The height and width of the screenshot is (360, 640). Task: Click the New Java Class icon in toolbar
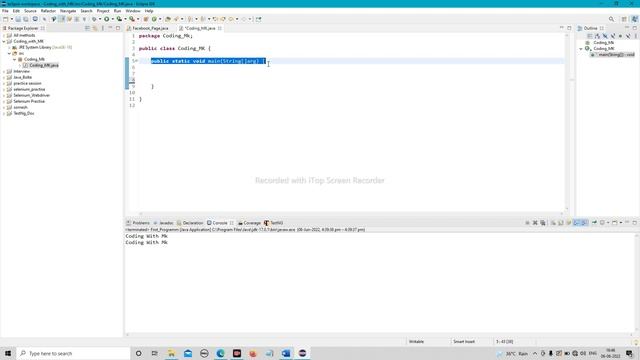(x=154, y=19)
